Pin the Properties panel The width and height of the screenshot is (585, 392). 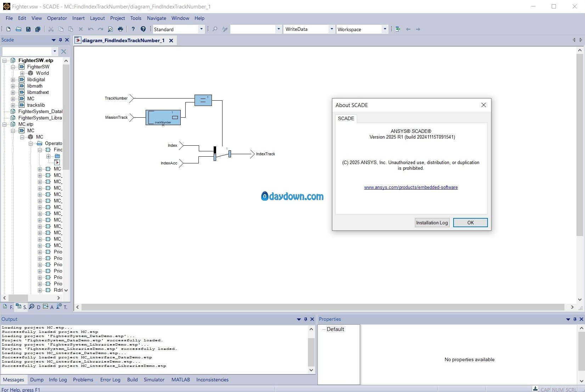click(575, 319)
